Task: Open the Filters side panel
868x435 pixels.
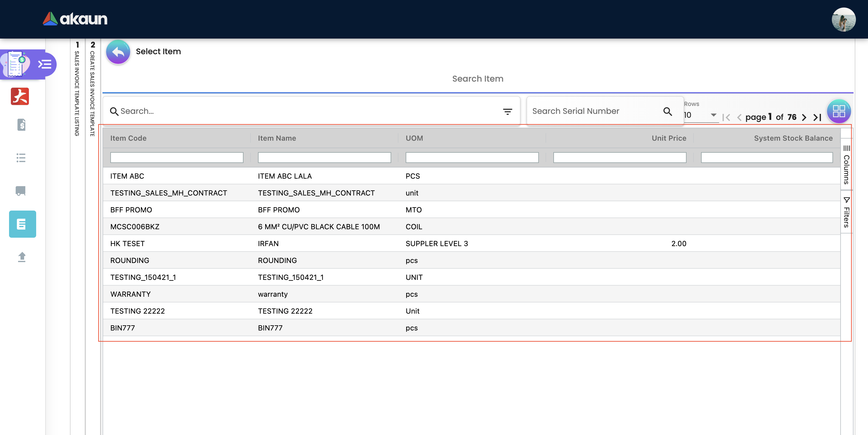Action: pyautogui.click(x=846, y=212)
